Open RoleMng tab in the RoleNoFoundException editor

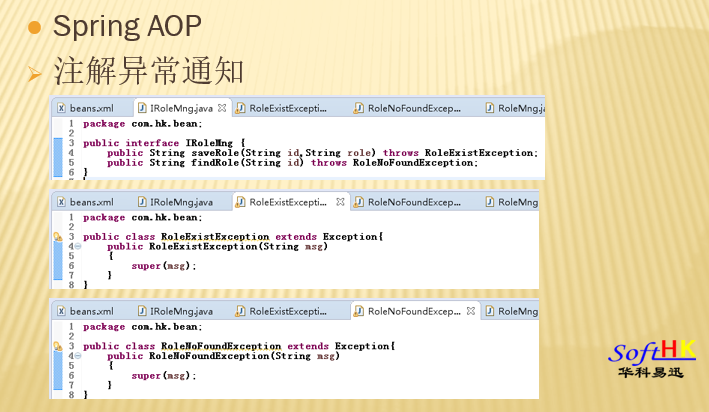pos(512,311)
